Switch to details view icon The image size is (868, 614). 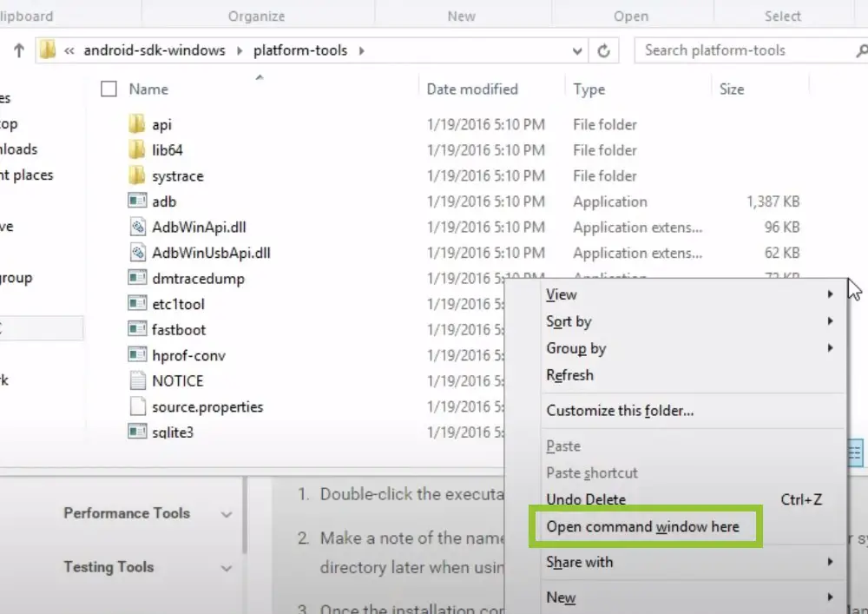pos(855,452)
